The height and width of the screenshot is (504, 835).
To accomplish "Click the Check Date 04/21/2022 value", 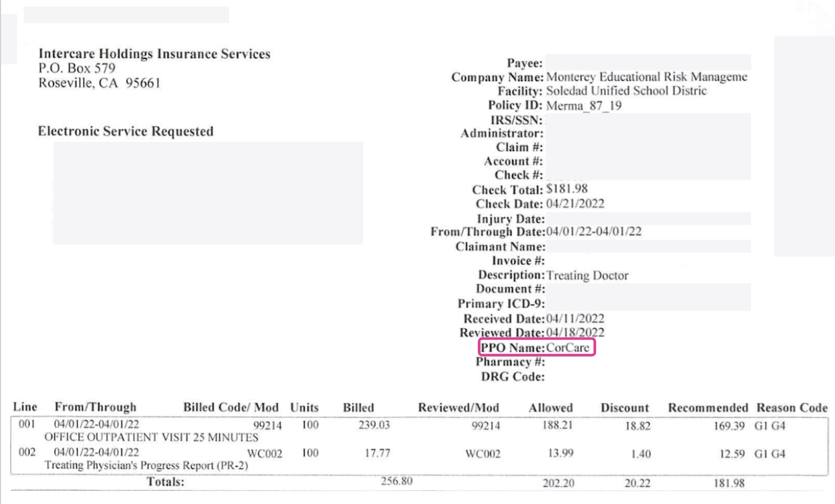I will (x=575, y=204).
